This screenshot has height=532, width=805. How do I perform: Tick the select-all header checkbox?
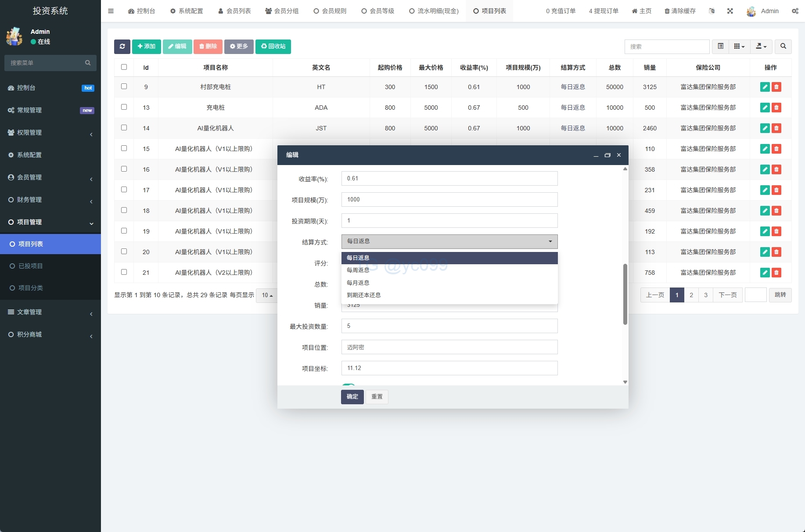click(x=124, y=67)
